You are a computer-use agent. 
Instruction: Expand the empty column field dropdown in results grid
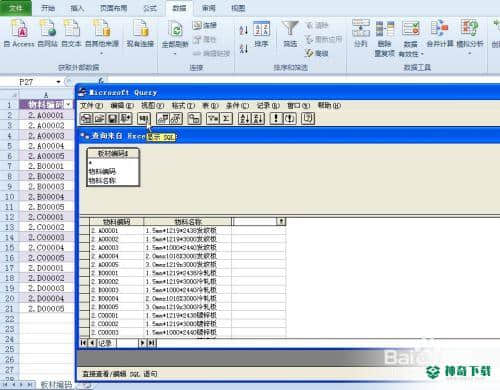coord(281,221)
